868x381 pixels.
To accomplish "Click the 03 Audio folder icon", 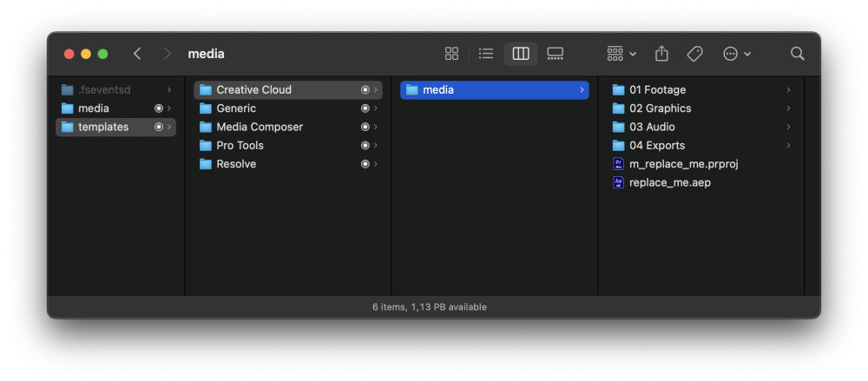I will coord(619,127).
